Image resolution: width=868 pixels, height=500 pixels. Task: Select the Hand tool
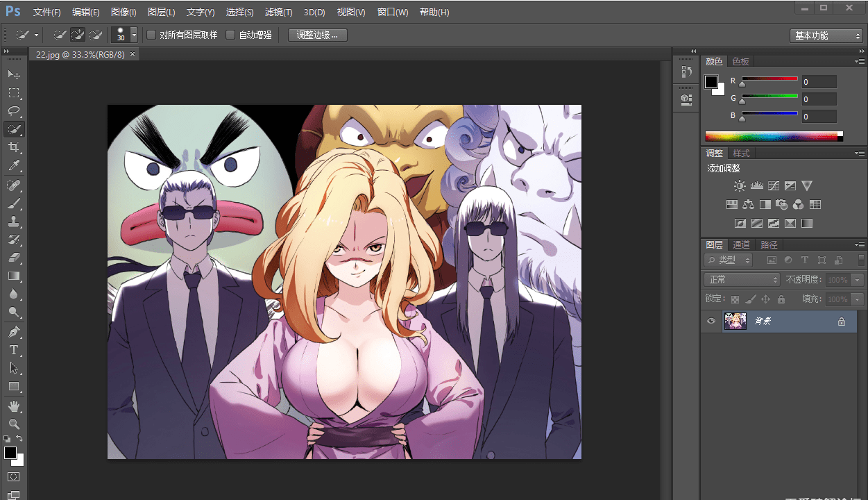tap(14, 406)
